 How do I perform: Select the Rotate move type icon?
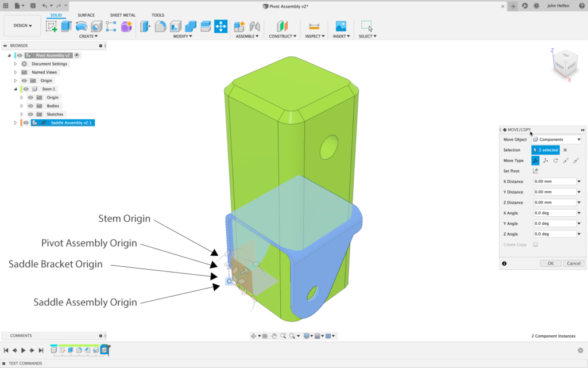(555, 160)
